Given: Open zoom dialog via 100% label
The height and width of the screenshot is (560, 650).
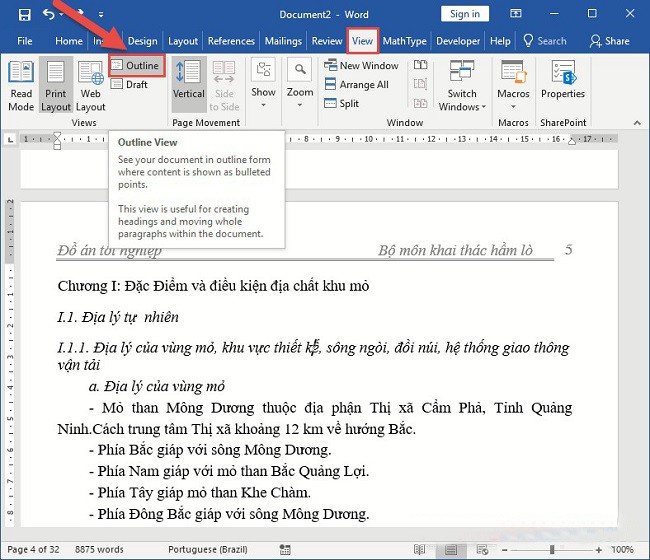Looking at the screenshot, I should pos(622,550).
